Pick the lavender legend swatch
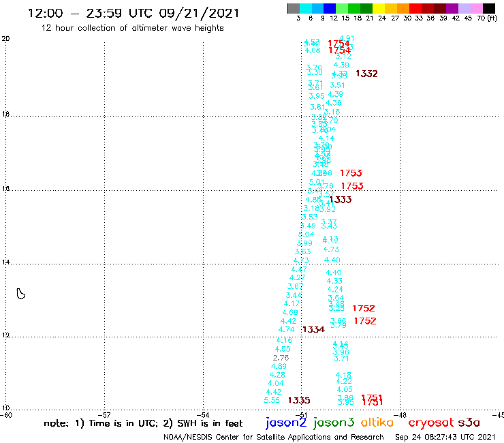This screenshot has height=443, width=504. 464,8
